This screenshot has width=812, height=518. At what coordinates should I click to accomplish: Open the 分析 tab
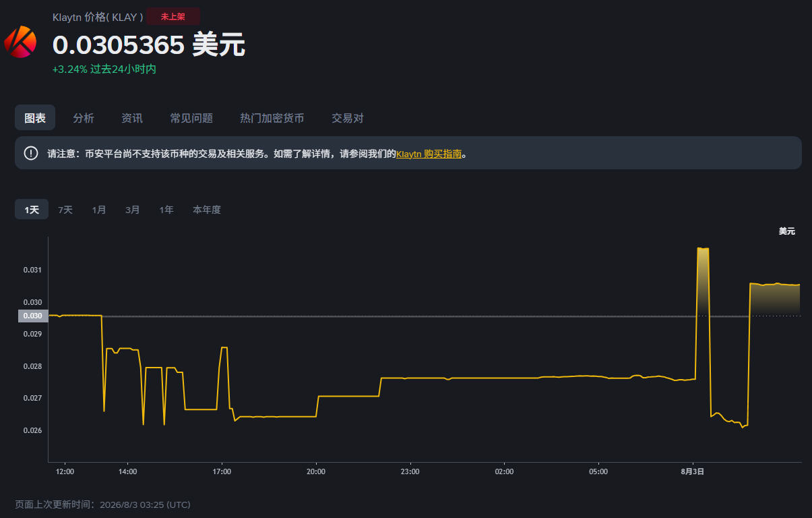pyautogui.click(x=84, y=118)
